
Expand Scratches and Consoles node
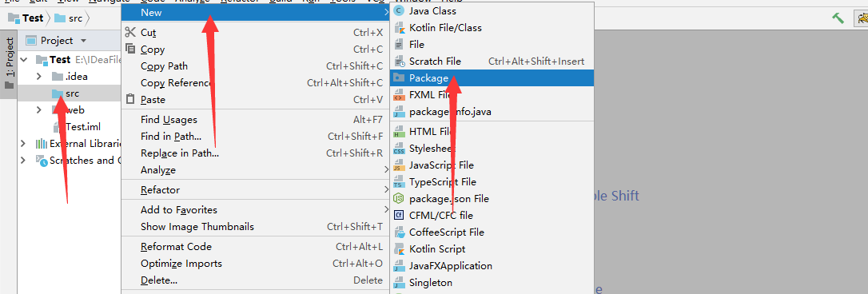point(23,160)
